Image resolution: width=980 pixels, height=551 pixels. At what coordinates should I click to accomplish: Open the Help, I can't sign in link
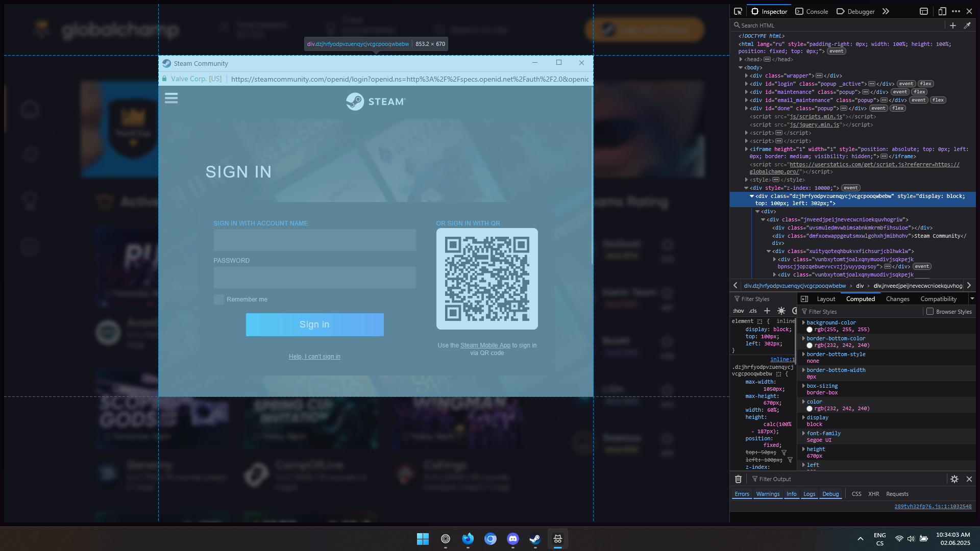314,357
